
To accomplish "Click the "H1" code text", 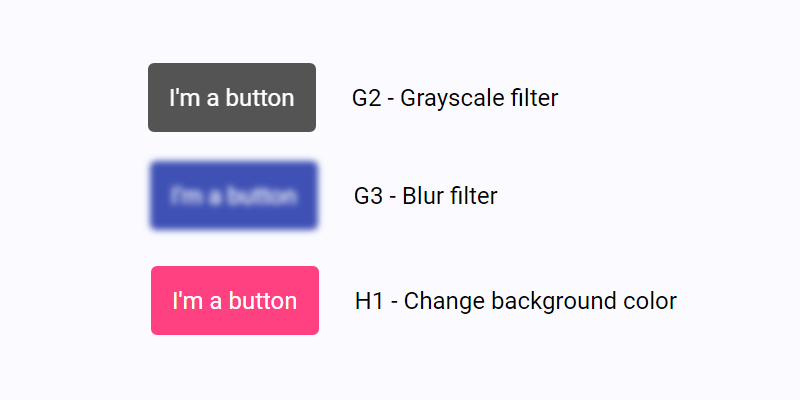I will (x=368, y=301).
